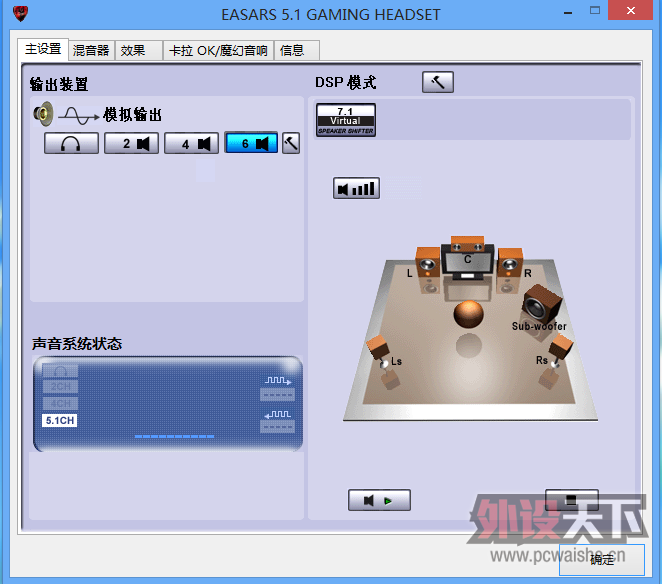Click the center (C) speaker
Viewport: 662px width, 584px height.
click(467, 254)
